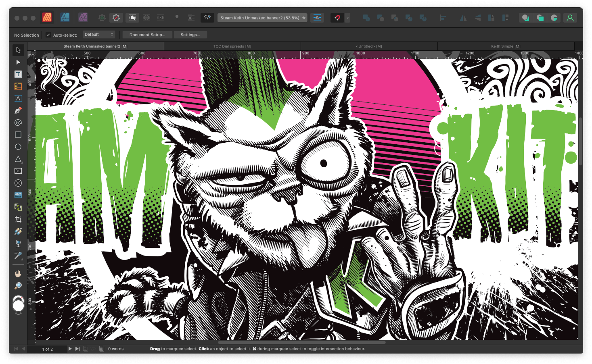
Task: Apply the Intersect boolean operation
Action: tap(395, 18)
